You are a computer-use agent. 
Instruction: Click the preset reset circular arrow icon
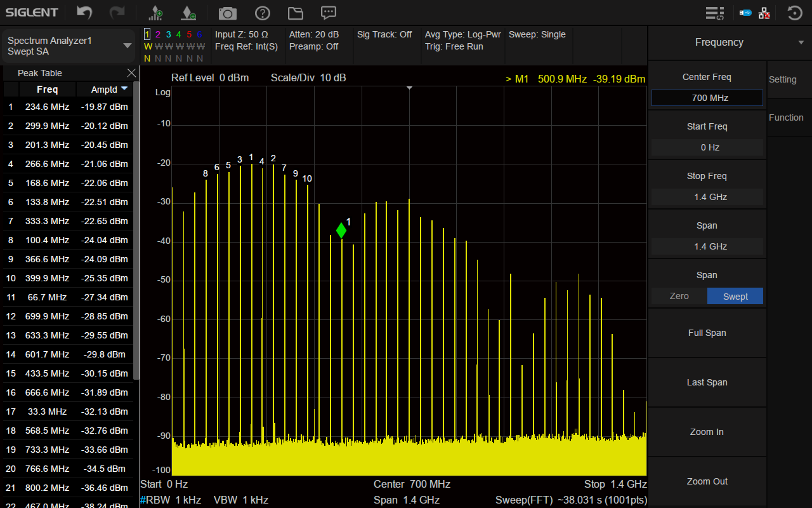pos(794,13)
